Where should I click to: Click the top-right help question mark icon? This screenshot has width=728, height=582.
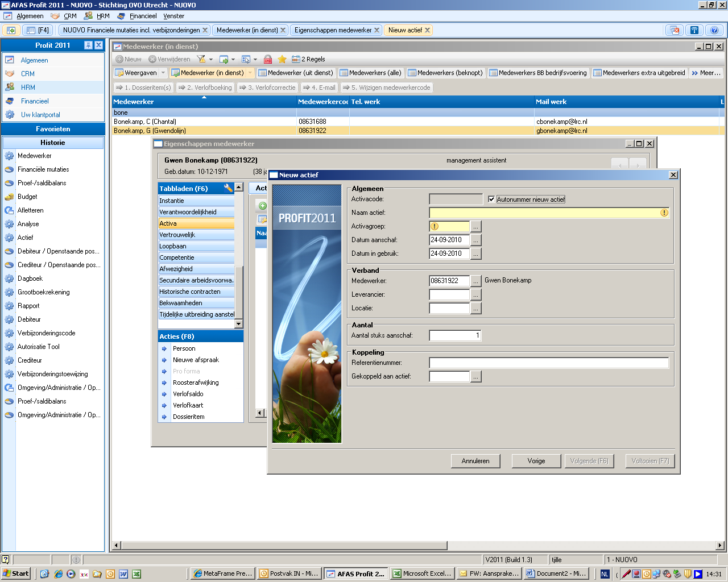coord(714,30)
